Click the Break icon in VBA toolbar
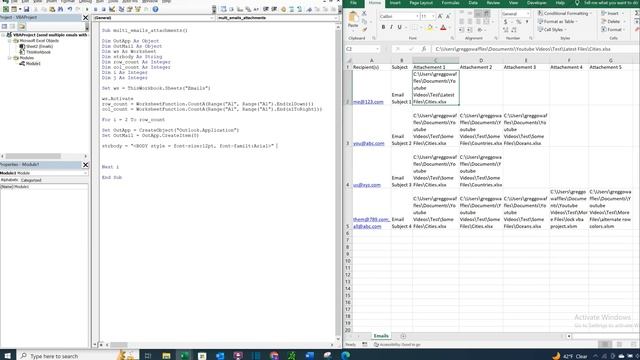 (96, 9)
